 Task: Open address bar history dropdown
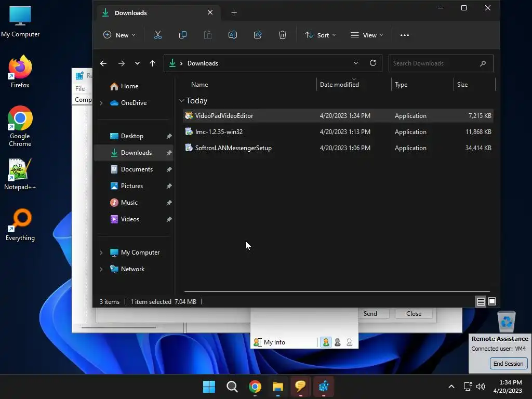tap(355, 63)
